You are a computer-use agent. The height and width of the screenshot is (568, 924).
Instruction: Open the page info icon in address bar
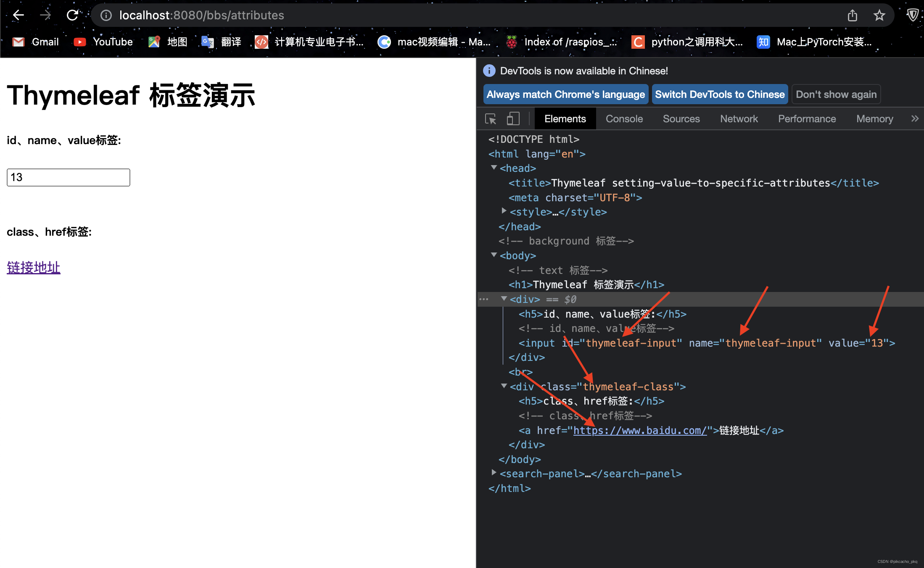point(106,15)
